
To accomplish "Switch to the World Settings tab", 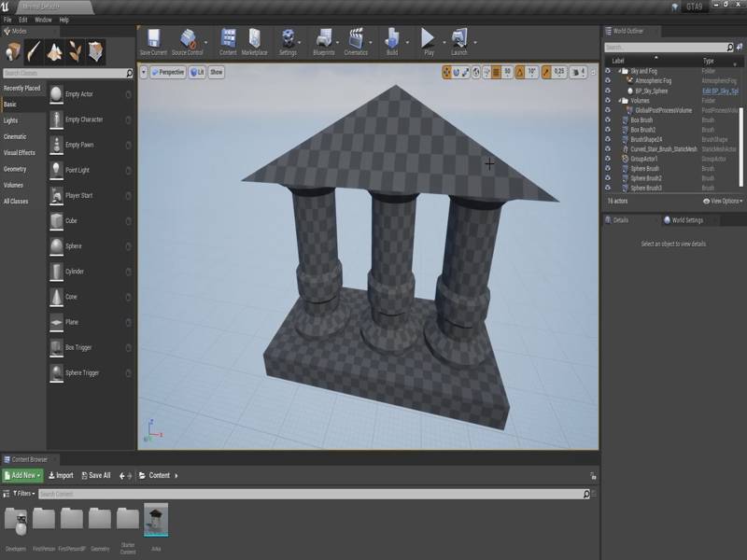I will (x=686, y=220).
